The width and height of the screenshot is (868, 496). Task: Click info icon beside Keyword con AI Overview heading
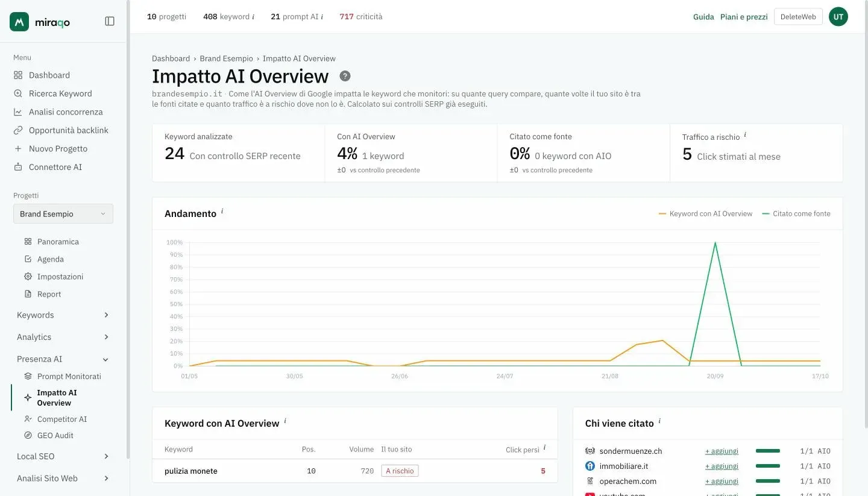[x=285, y=421]
